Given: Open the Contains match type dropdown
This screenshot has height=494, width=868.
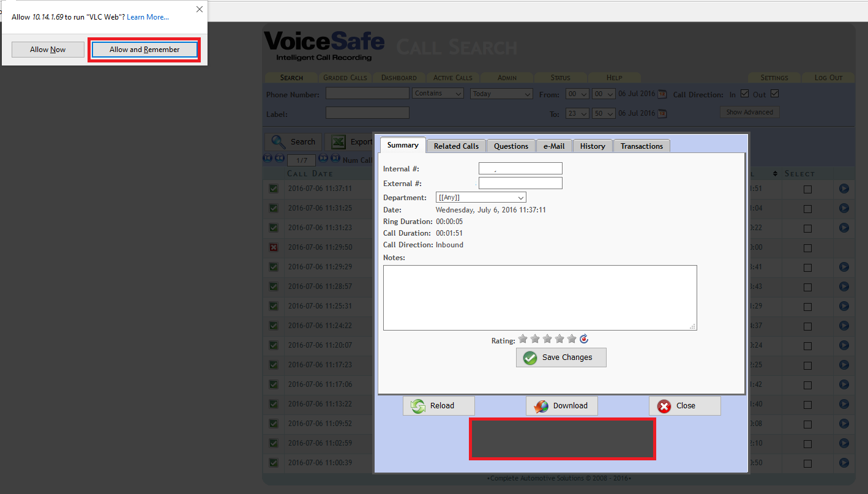Looking at the screenshot, I should point(438,94).
